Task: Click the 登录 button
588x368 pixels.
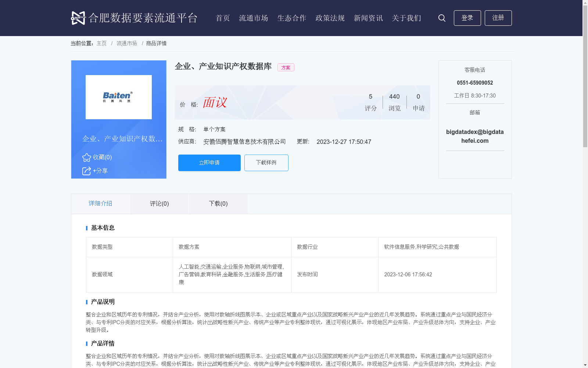Action: pyautogui.click(x=467, y=18)
